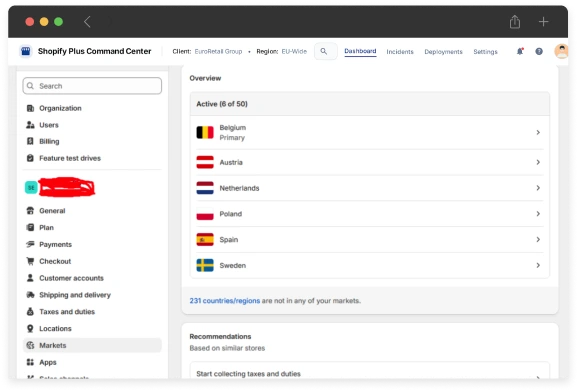Image resolution: width=579 pixels, height=392 pixels.
Task: Click the Feature test drives clipboard icon
Action: click(x=30, y=158)
